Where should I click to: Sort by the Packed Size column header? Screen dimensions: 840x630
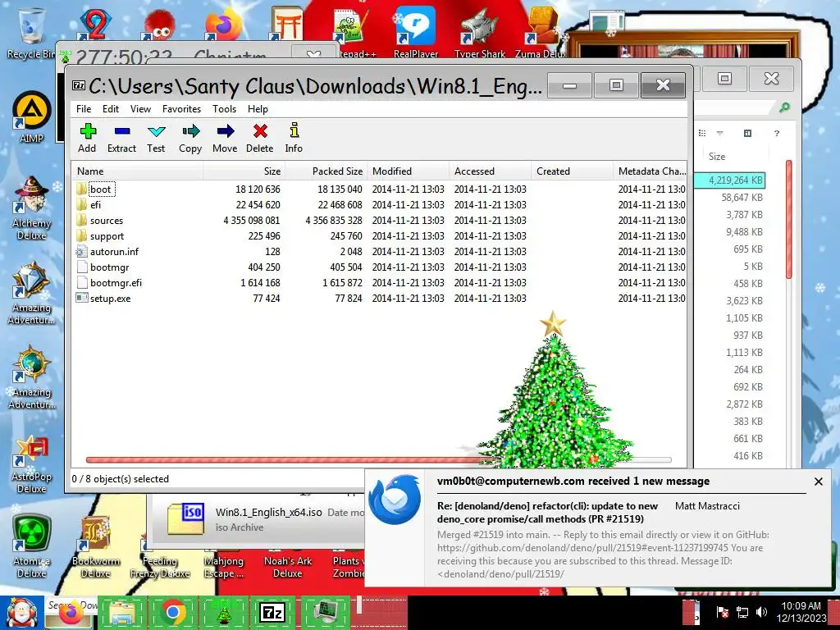pyautogui.click(x=326, y=171)
